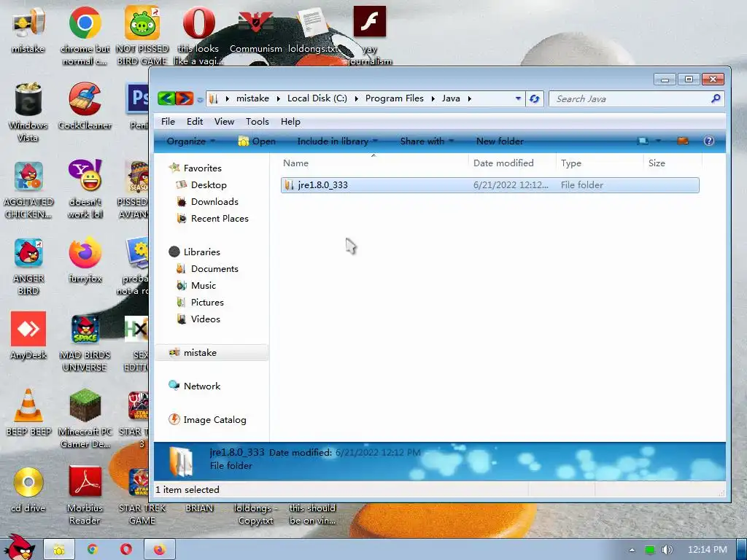The width and height of the screenshot is (747, 560).
Task: Toggle the preview pane icon
Action: click(x=683, y=141)
